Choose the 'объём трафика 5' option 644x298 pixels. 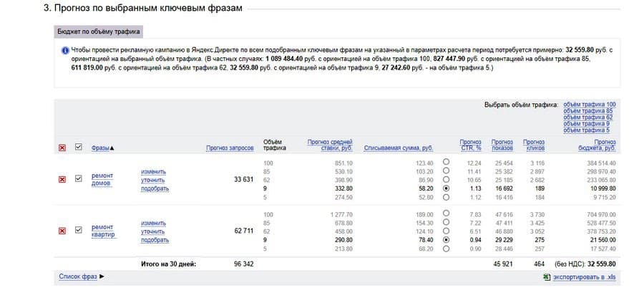tap(586, 130)
